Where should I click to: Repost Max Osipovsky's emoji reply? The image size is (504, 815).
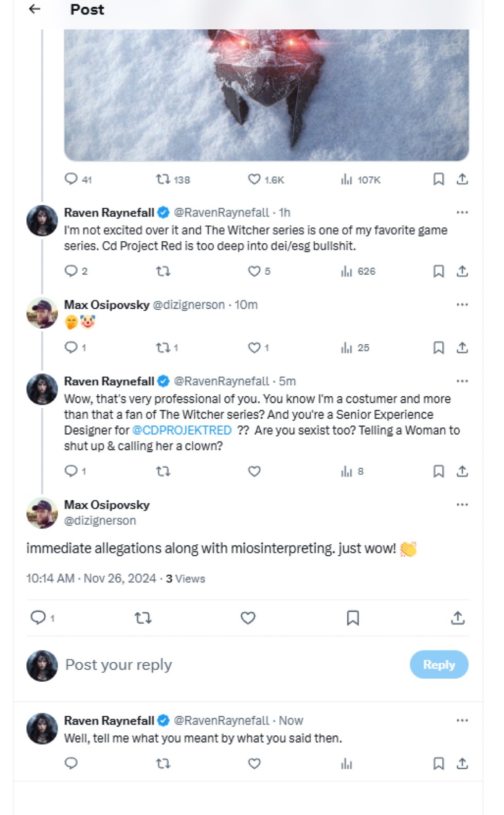tap(163, 348)
